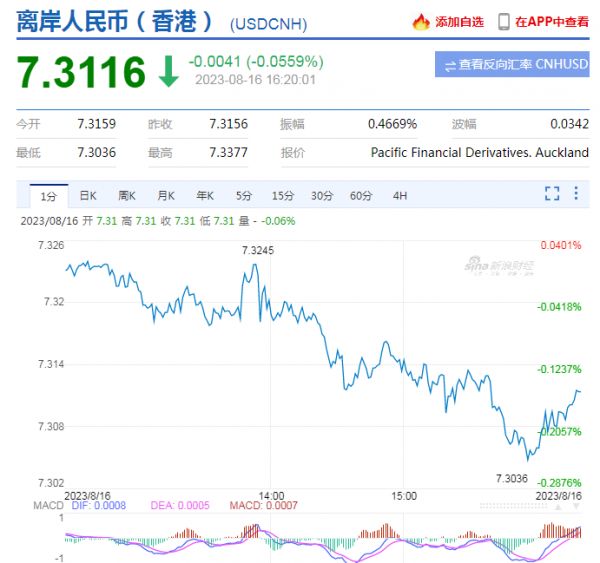Choose the 5分 interval tab
The image size is (600, 563).
pos(244,196)
